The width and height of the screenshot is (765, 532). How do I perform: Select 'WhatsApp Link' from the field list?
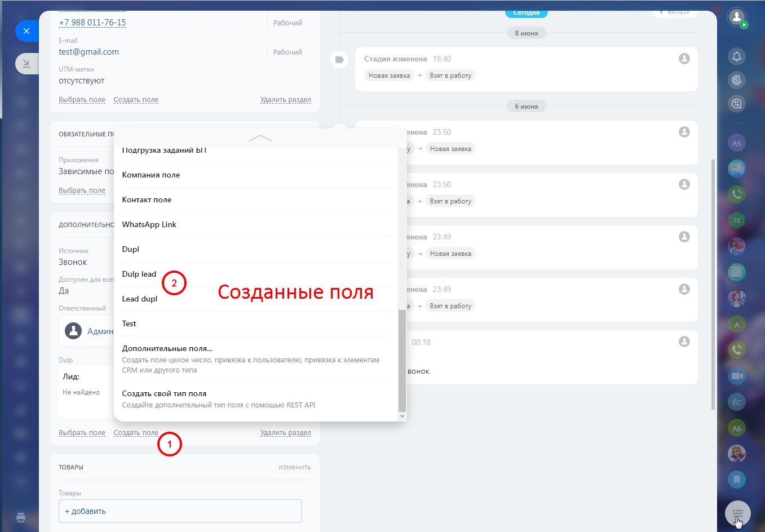[x=149, y=224]
